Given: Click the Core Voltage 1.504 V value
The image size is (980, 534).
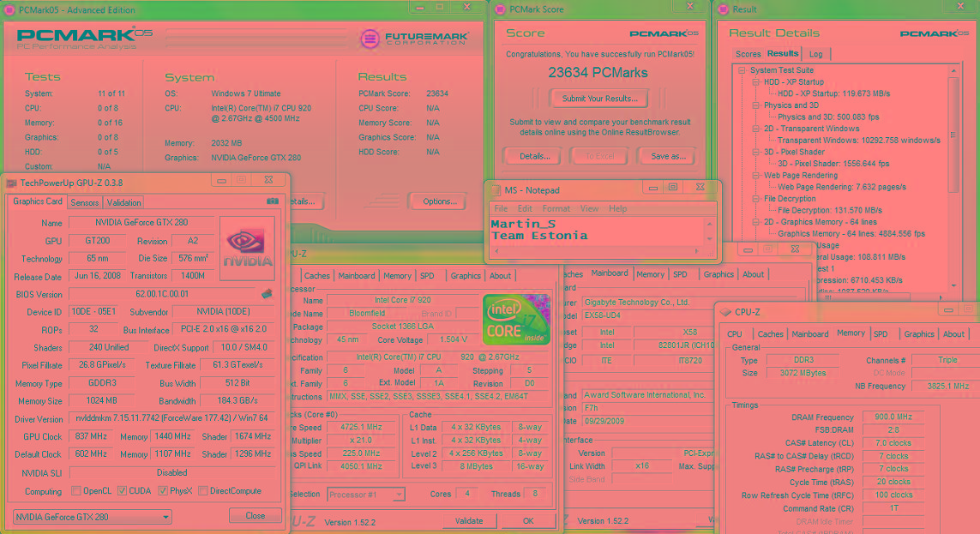Looking at the screenshot, I should (454, 339).
